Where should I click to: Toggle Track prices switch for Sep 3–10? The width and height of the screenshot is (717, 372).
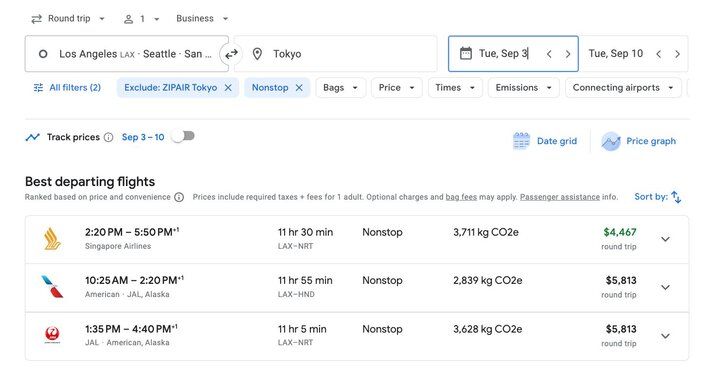click(183, 136)
